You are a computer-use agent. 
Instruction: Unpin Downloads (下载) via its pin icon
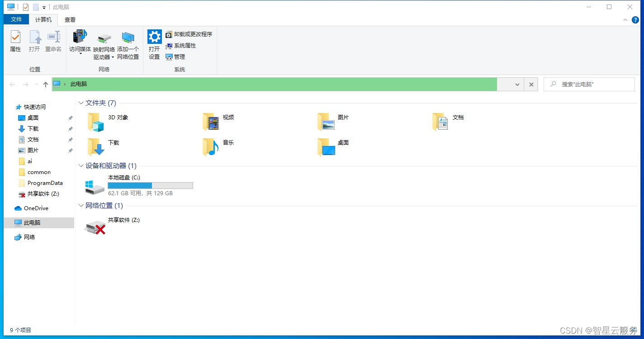coord(70,129)
